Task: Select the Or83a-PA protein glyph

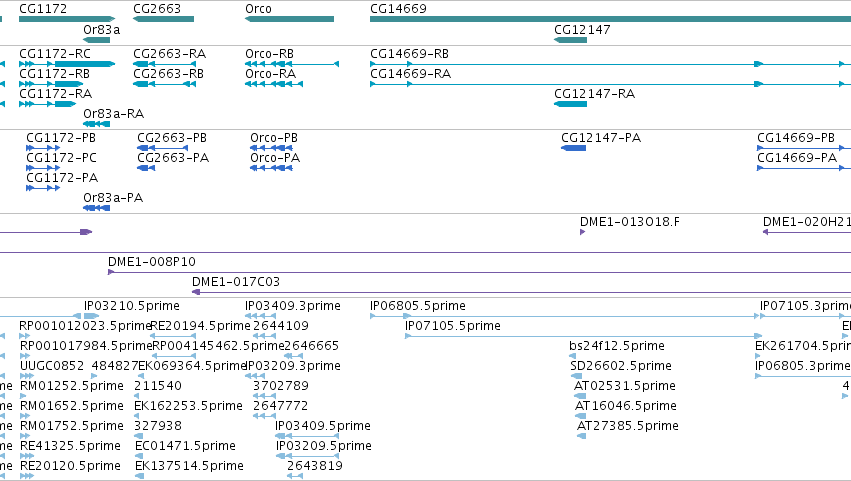Action: pos(97,208)
